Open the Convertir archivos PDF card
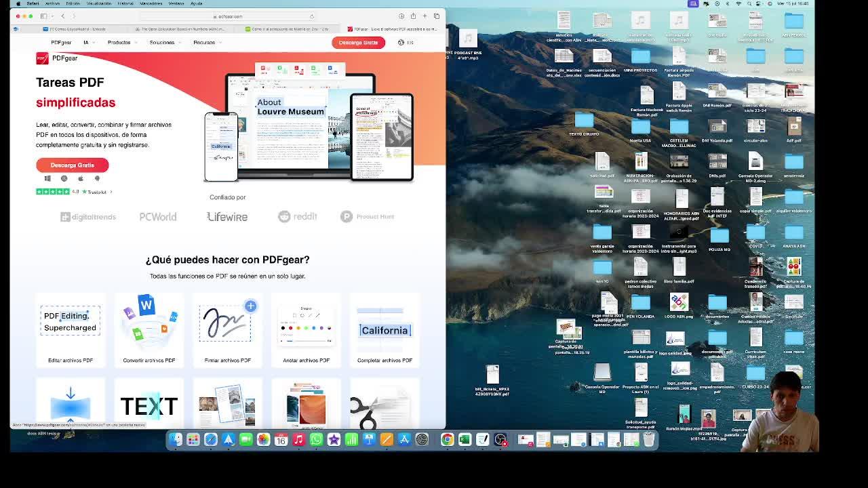 coord(149,331)
